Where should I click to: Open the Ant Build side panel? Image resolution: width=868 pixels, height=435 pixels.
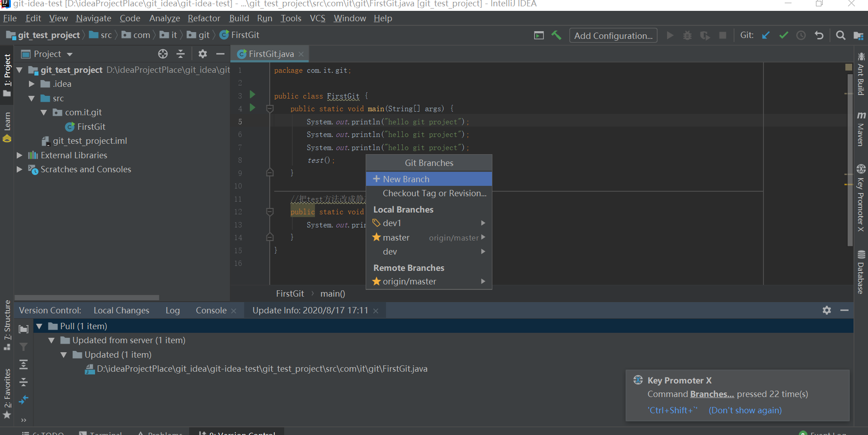(x=861, y=74)
